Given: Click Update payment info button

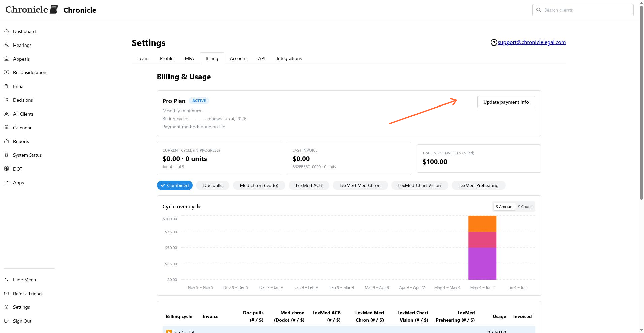Looking at the screenshot, I should pyautogui.click(x=506, y=102).
